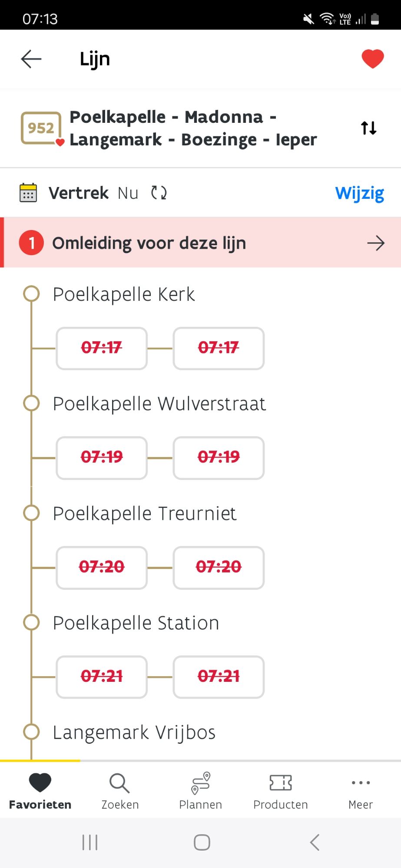Tap Wijzig to change departure time
The height and width of the screenshot is (868, 401).
tap(359, 193)
